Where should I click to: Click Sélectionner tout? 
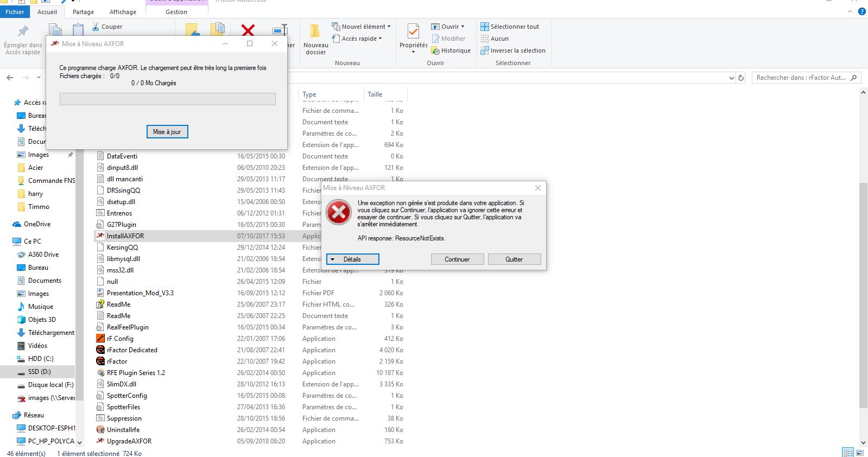point(510,26)
